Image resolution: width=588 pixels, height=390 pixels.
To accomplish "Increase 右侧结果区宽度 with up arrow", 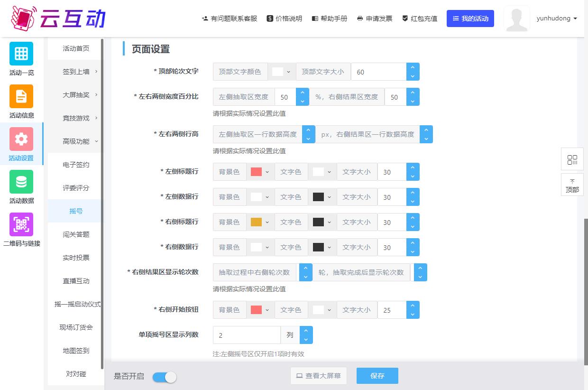I will (x=413, y=93).
